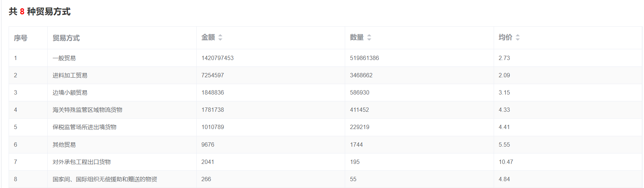Click quantity value 195
644x188 pixels.
pos(355,162)
